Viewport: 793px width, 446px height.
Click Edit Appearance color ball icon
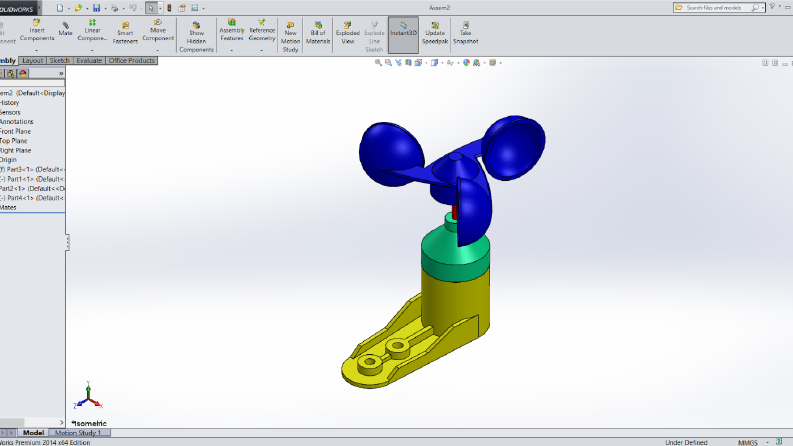coord(466,63)
